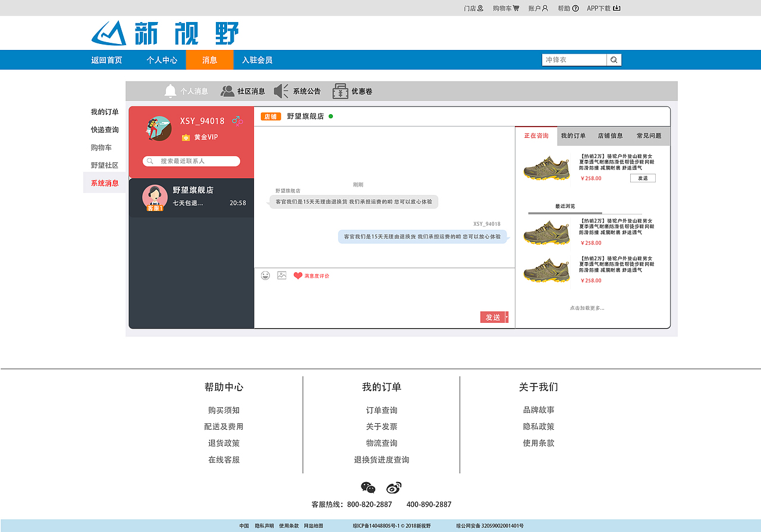
Task: Open 退换货进度查询 in footer
Action: tap(382, 460)
